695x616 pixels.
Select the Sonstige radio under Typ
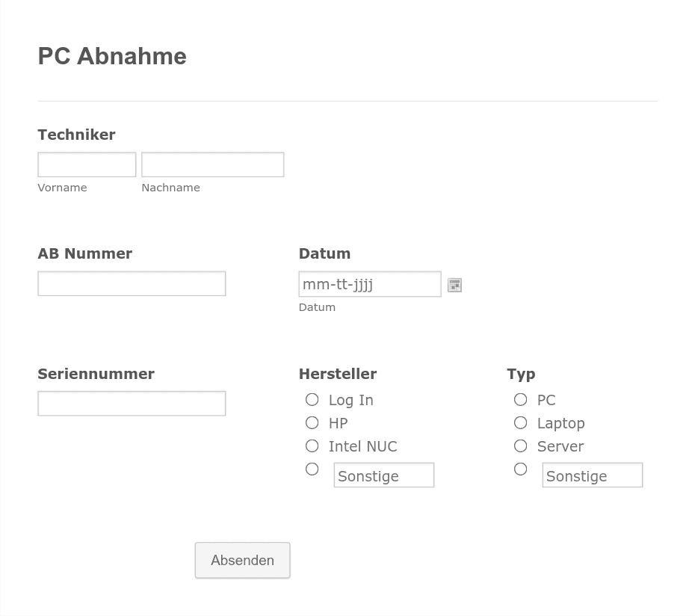[520, 469]
